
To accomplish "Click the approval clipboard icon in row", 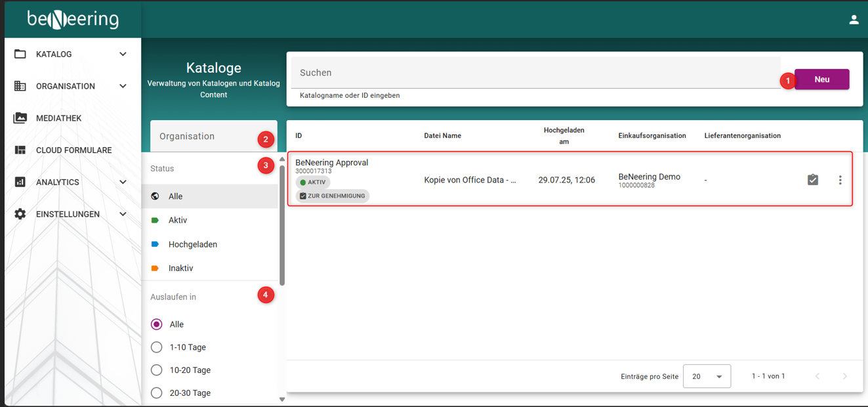I will click(812, 180).
